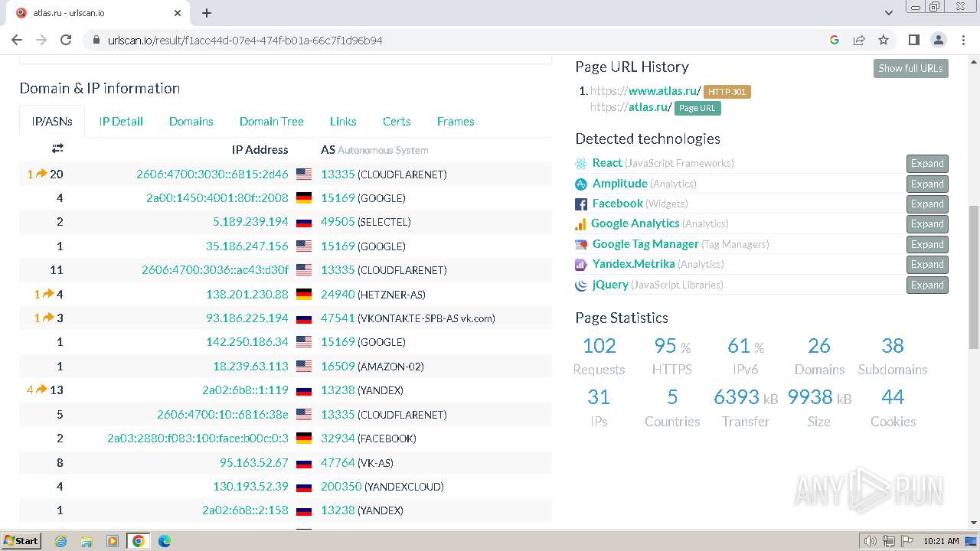
Task: Click the redirect arrow in the YANDEX 13 row
Action: pos(41,390)
